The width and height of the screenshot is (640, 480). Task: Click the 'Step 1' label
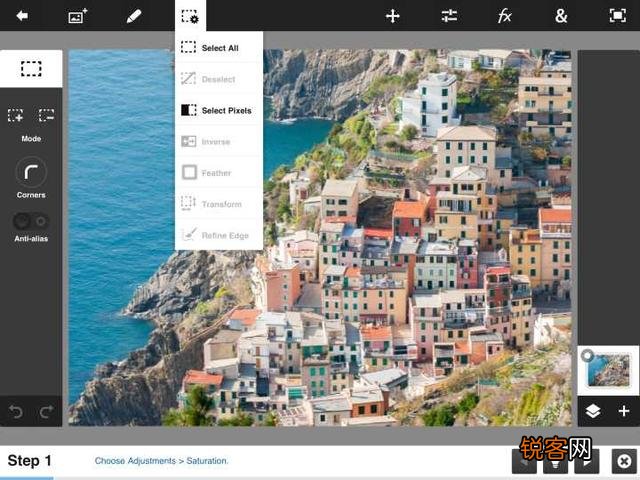(29, 461)
